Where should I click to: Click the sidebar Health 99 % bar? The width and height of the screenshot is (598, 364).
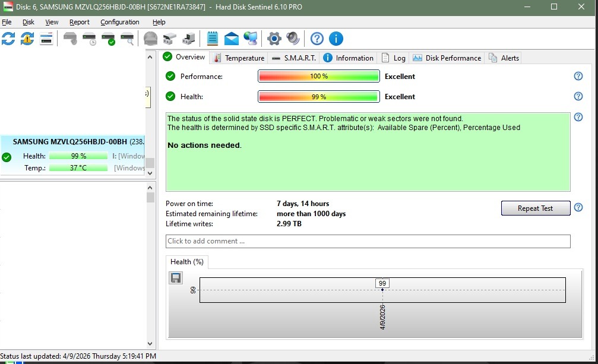click(x=78, y=156)
